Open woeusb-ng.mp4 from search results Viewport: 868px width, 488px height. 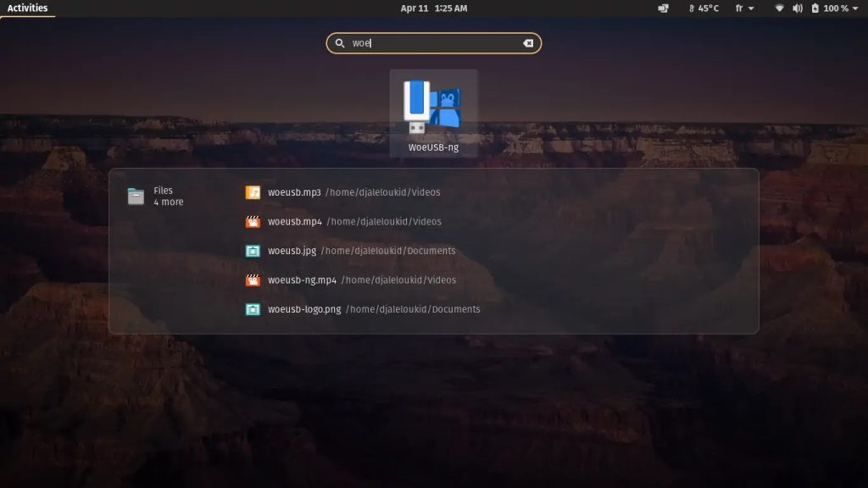303,280
